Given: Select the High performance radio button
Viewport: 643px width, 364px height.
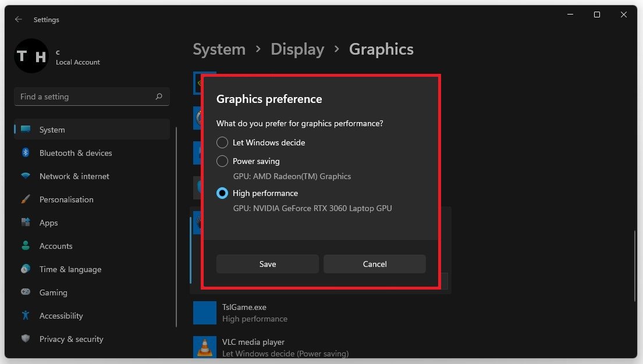Looking at the screenshot, I should click(x=222, y=193).
